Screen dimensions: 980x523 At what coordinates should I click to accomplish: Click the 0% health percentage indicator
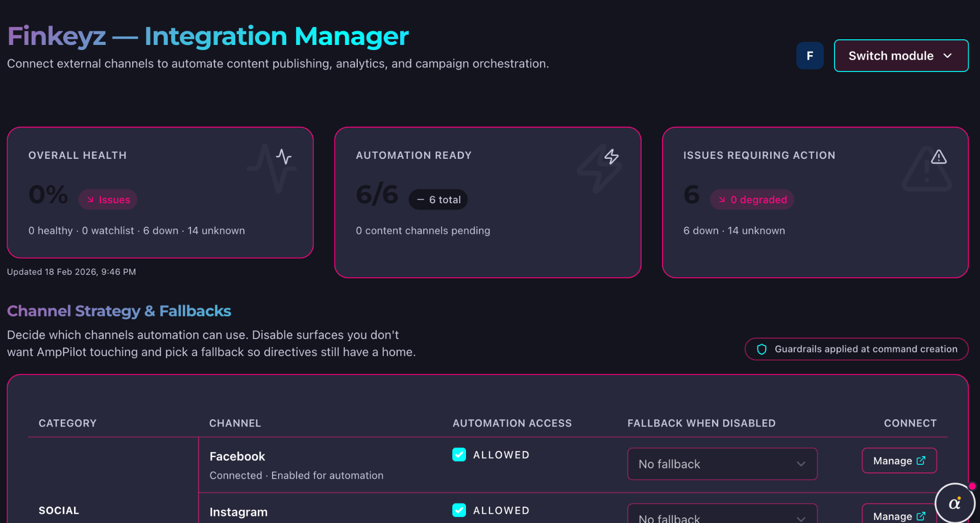[48, 195]
